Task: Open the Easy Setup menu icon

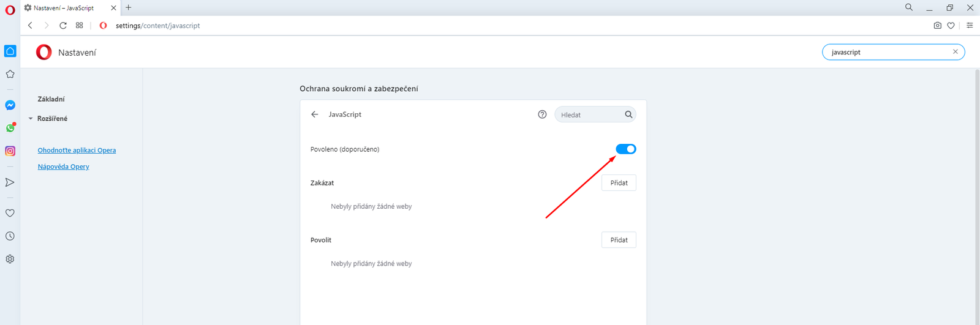Action: pos(970,26)
